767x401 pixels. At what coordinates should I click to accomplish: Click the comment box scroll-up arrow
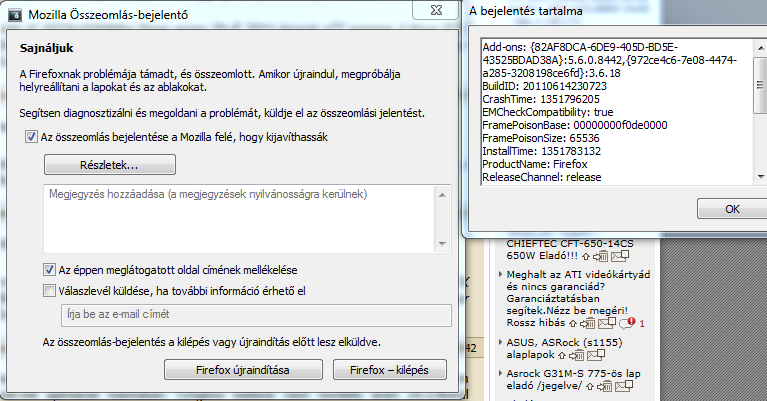click(442, 195)
